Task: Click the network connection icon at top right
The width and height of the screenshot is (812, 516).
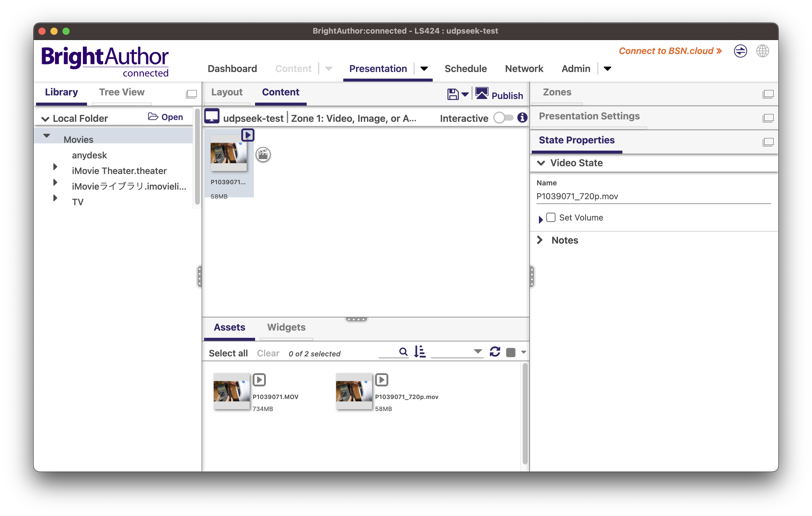Action: coord(740,51)
